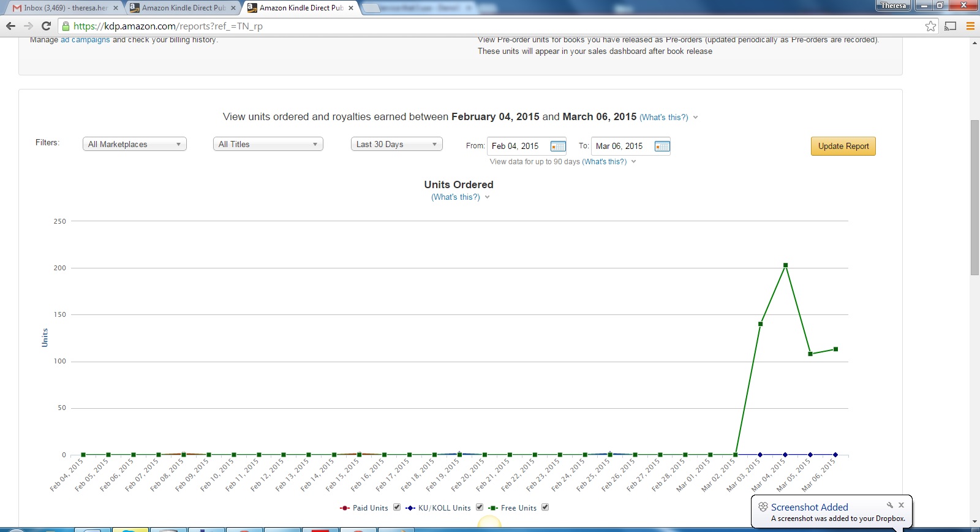This screenshot has width=980, height=532.
Task: Click the browser back arrow
Action: tap(10, 26)
